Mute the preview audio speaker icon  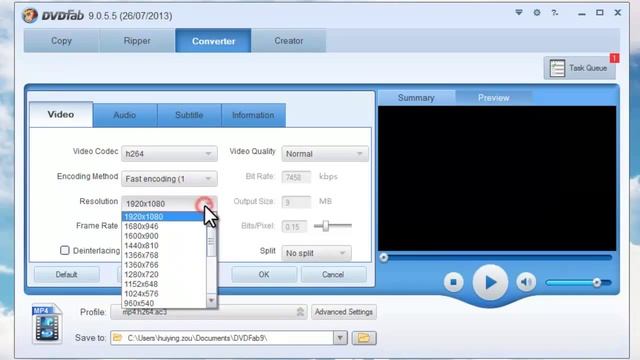526,282
